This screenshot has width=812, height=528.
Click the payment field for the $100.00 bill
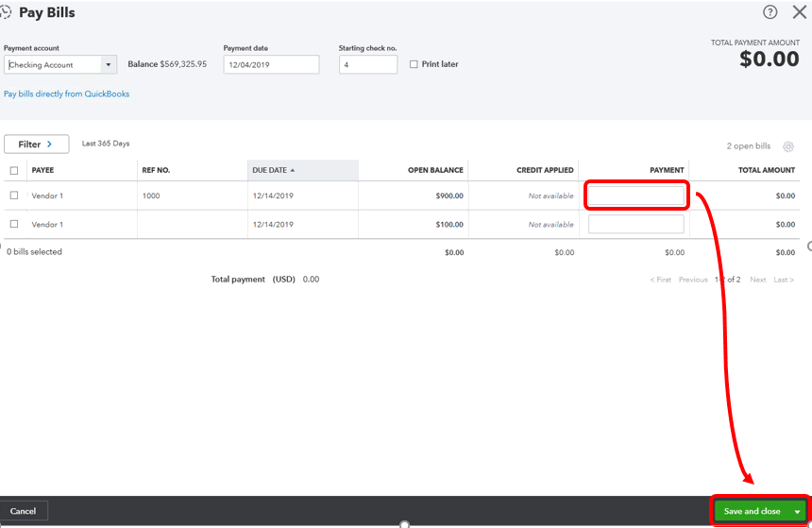coord(636,224)
